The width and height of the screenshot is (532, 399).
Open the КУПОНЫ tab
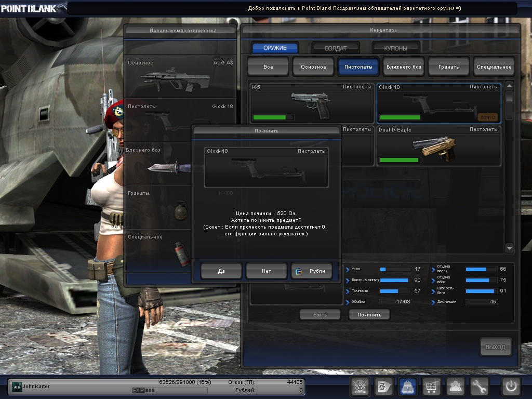point(395,48)
